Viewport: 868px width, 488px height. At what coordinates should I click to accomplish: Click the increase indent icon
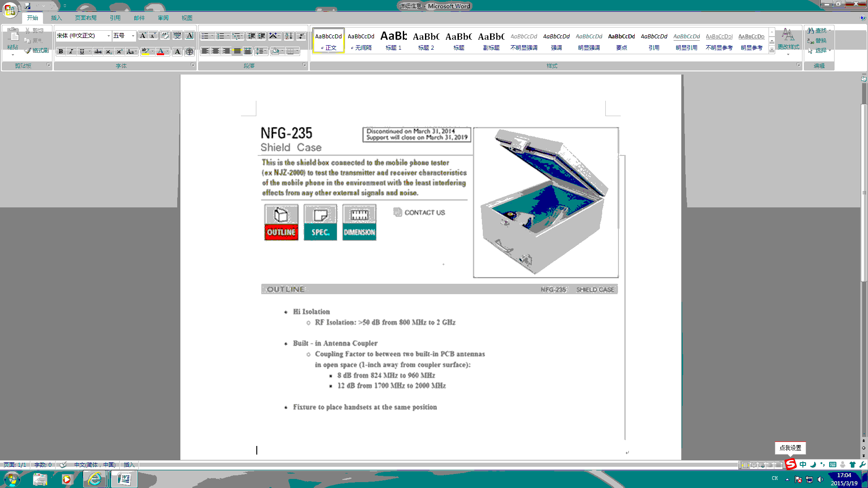pos(261,36)
